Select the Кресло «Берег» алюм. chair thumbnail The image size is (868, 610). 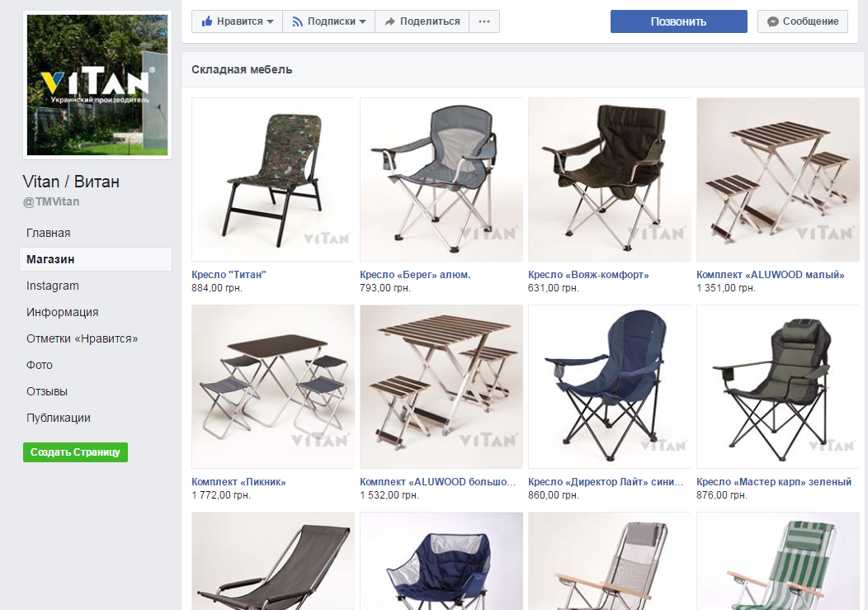[441, 179]
